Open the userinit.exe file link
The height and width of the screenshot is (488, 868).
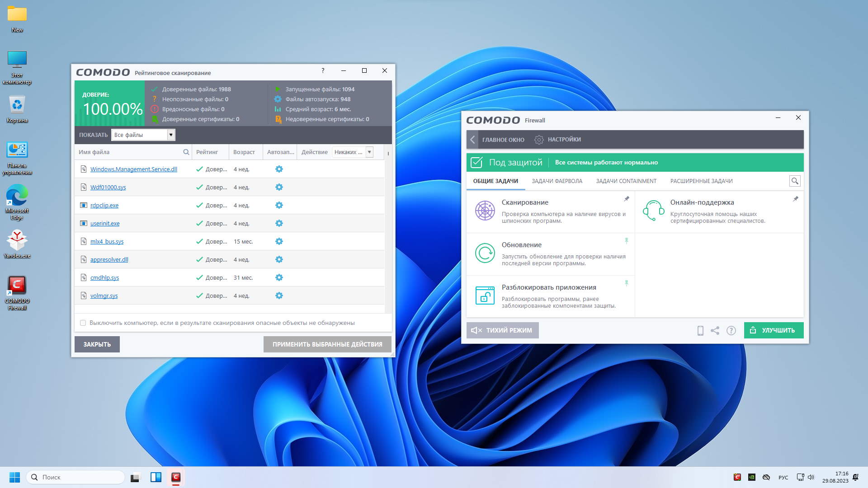pos(105,224)
